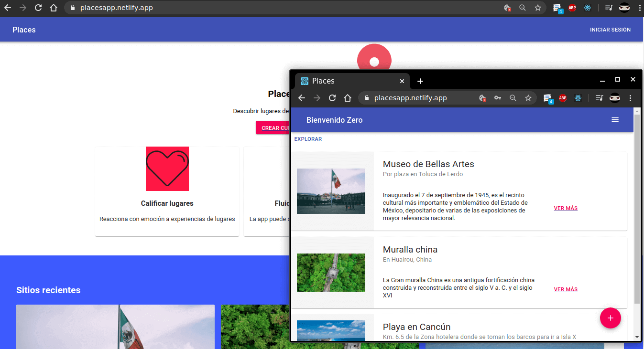The image size is (644, 349).
Task: Close the Places tab
Action: tap(402, 81)
